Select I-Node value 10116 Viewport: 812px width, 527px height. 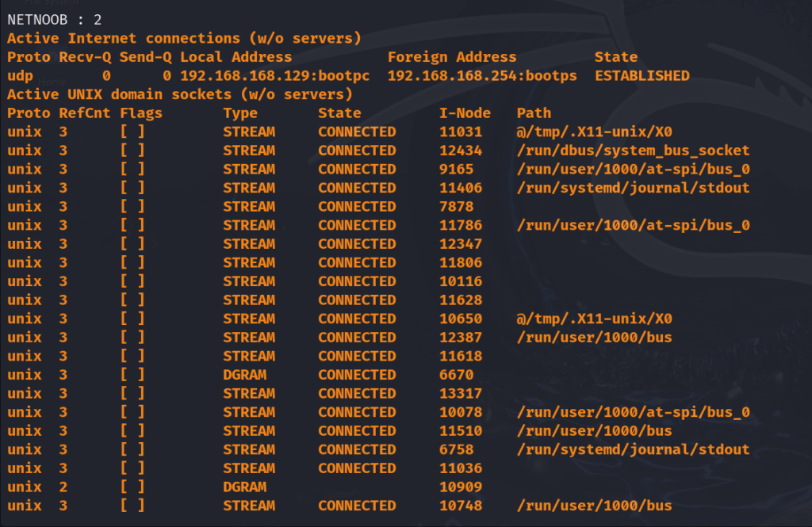click(461, 281)
